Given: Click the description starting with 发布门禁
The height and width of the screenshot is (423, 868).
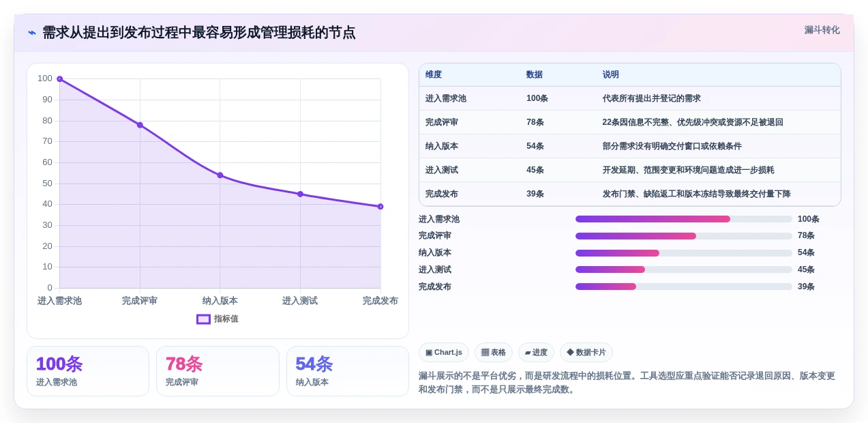Looking at the screenshot, I should pyautogui.click(x=697, y=194).
